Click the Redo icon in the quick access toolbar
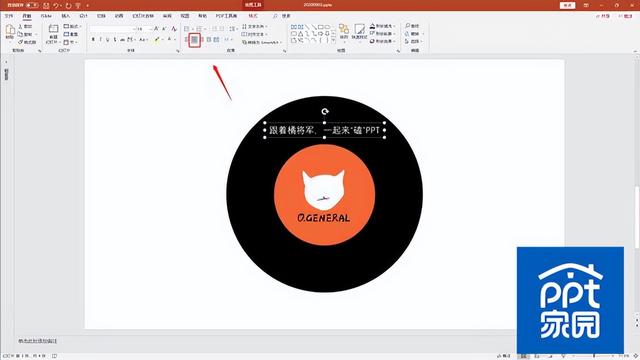This screenshot has height=360, width=640. [x=68, y=5]
